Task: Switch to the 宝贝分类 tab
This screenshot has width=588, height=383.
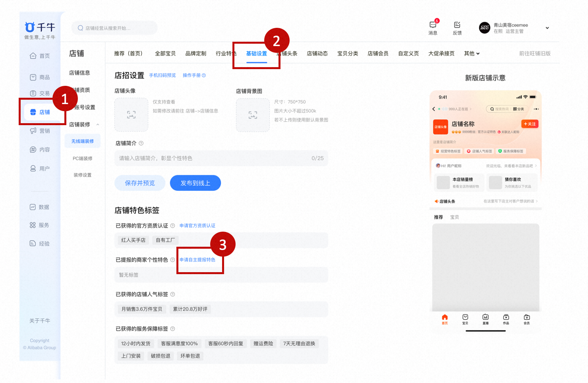Action: pyautogui.click(x=348, y=54)
